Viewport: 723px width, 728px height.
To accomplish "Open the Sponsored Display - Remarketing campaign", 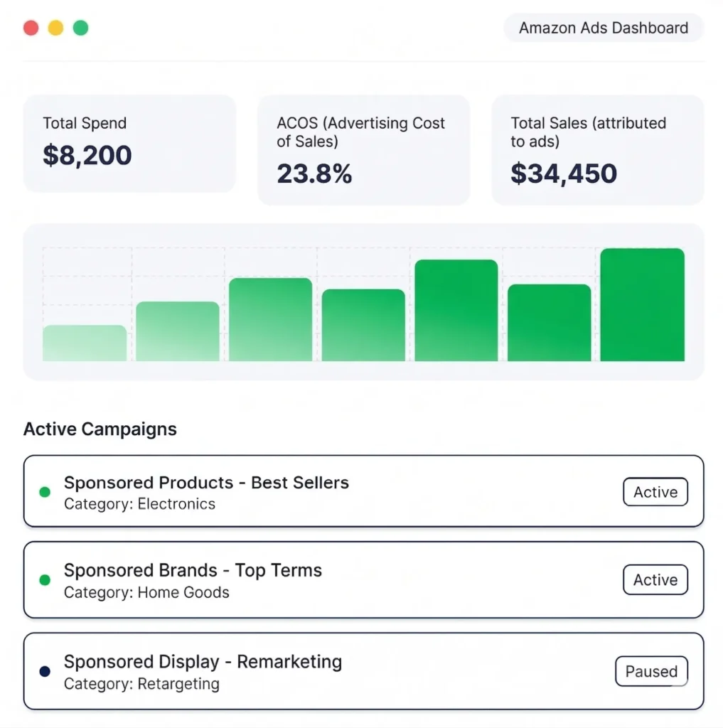I will click(x=203, y=662).
